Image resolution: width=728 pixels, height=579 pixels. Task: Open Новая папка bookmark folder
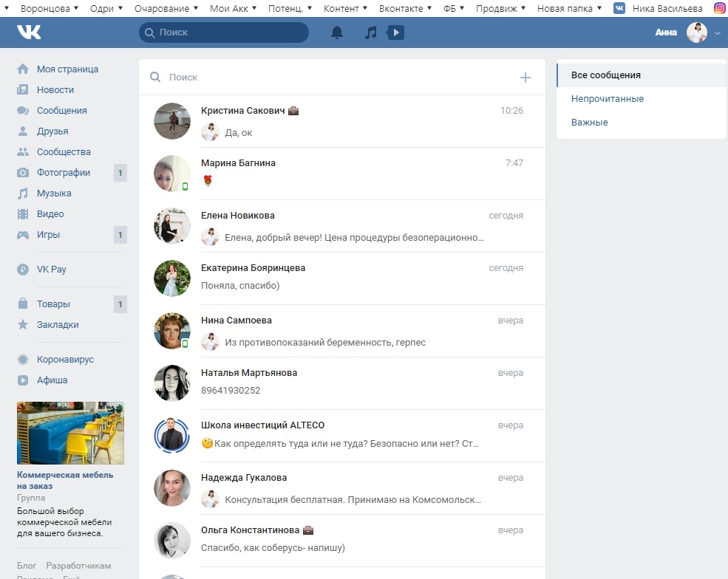point(570,8)
